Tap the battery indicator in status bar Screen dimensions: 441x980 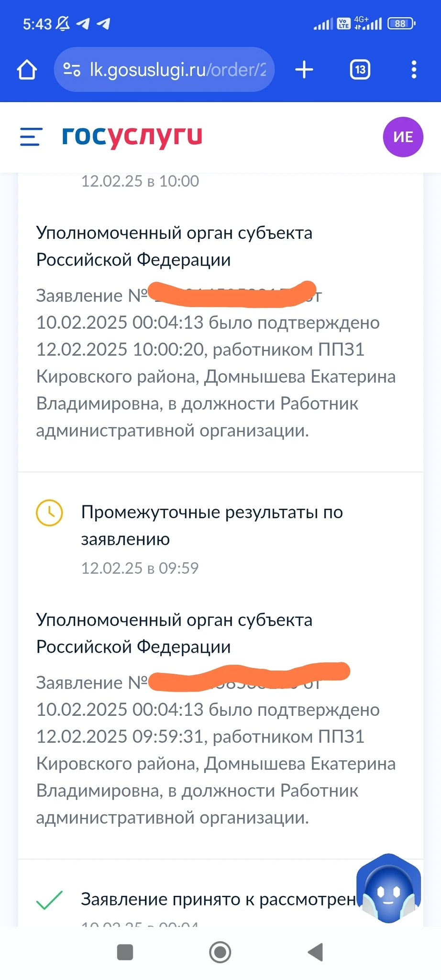(401, 23)
